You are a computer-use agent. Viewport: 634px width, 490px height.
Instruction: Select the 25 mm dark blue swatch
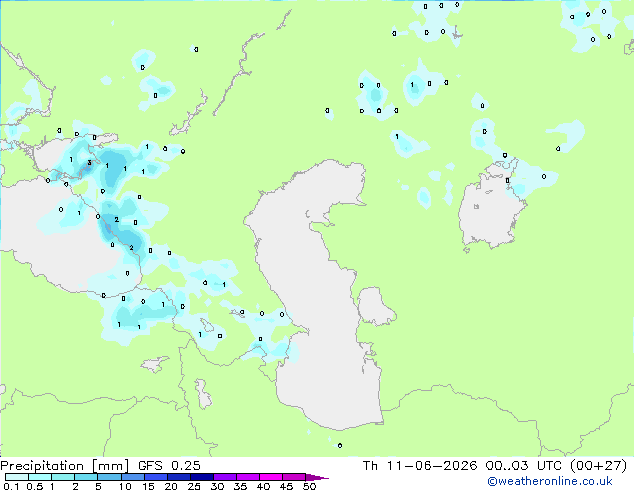coord(201,477)
